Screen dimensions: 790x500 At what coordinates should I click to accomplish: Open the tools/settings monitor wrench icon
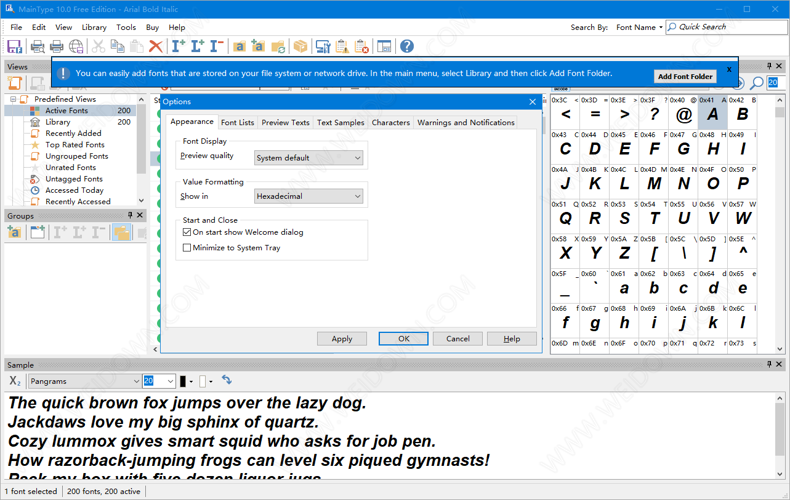[323, 47]
